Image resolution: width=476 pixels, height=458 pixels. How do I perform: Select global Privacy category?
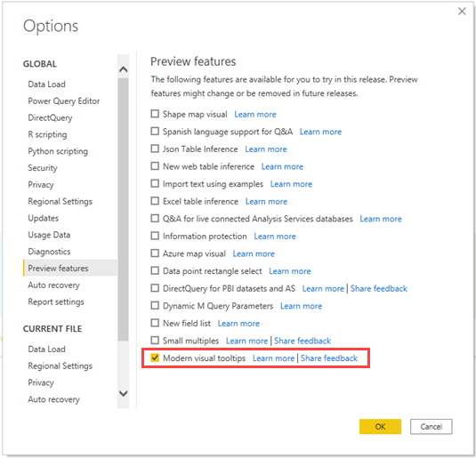point(41,185)
